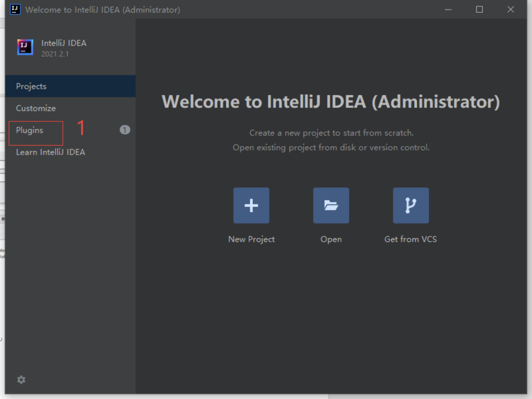Switch to the Customize tab
The width and height of the screenshot is (532, 399).
(36, 108)
